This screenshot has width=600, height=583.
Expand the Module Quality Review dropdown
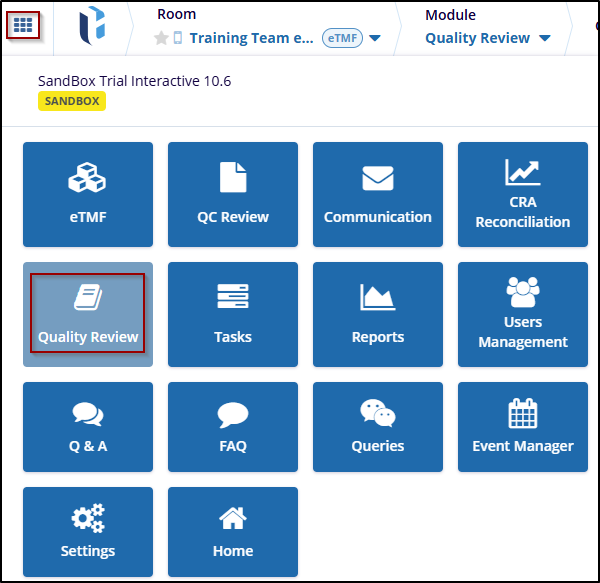488,38
